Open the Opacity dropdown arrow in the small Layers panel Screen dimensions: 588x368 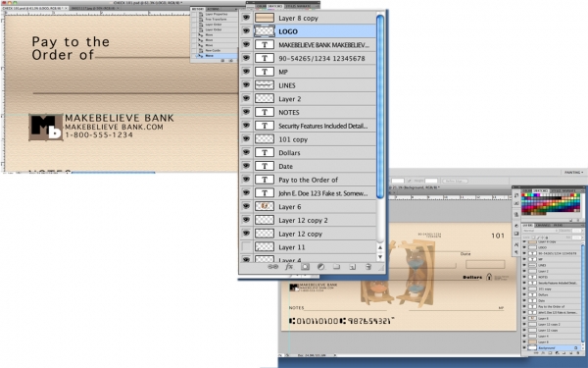582,231
